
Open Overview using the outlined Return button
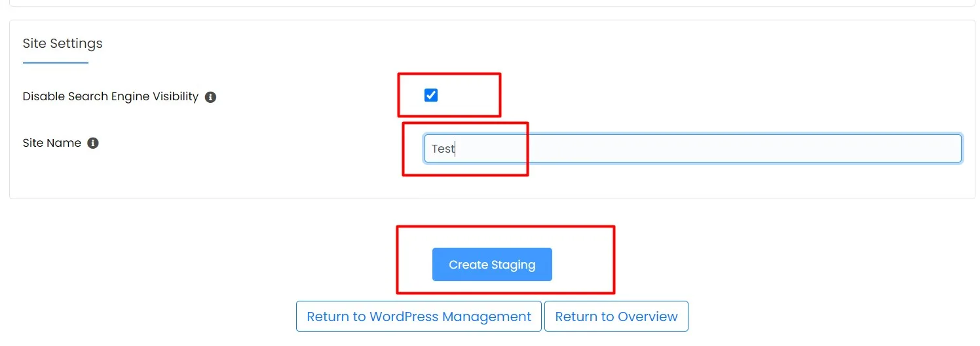[616, 317]
